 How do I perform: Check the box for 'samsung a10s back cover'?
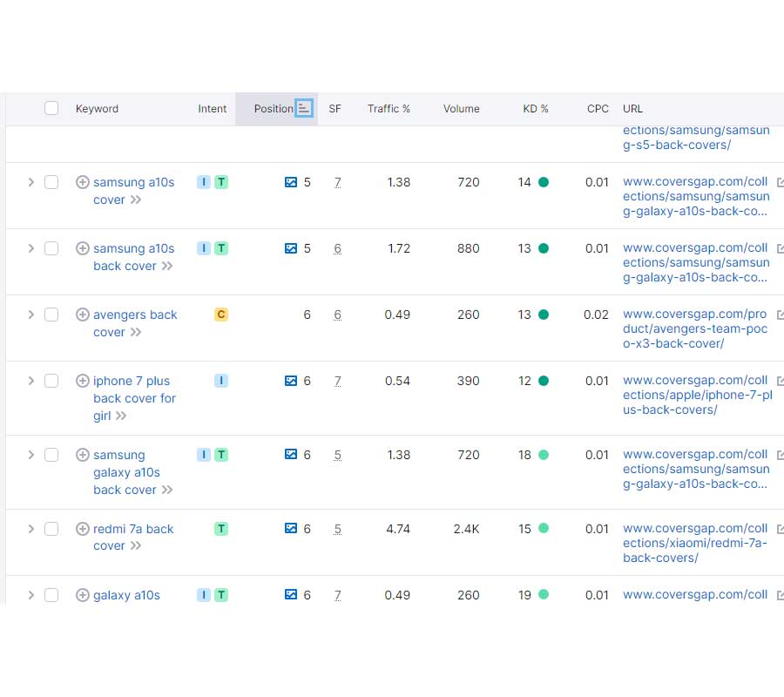click(x=51, y=248)
